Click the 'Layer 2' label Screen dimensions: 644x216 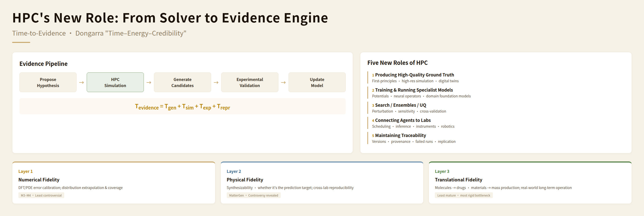[x=234, y=171]
